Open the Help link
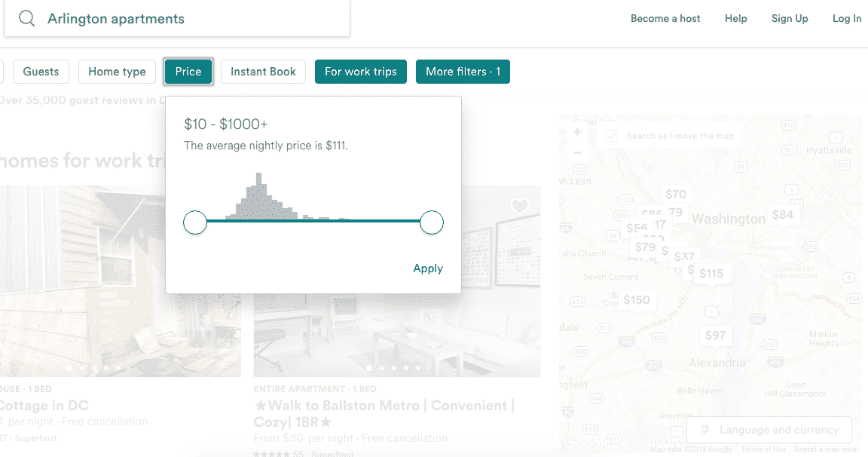Viewport: 868px width, 457px height. click(x=735, y=18)
